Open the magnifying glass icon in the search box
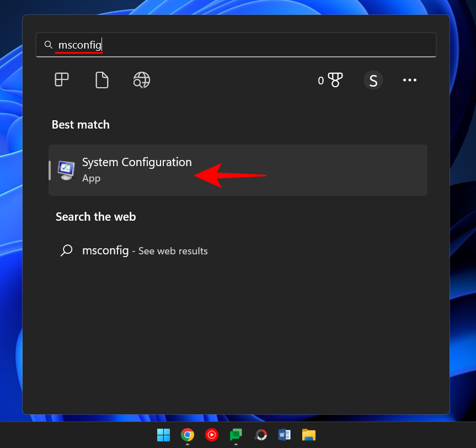 pyautogui.click(x=48, y=45)
